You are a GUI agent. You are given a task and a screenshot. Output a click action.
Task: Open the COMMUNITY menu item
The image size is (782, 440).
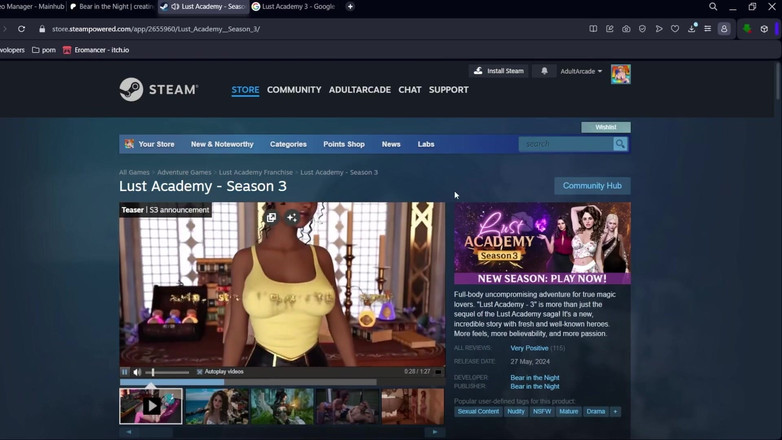coord(294,90)
